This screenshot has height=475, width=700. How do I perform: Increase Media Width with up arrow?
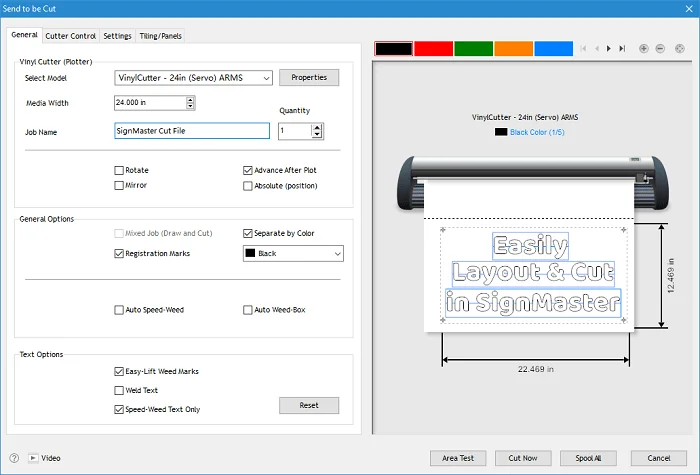point(190,100)
